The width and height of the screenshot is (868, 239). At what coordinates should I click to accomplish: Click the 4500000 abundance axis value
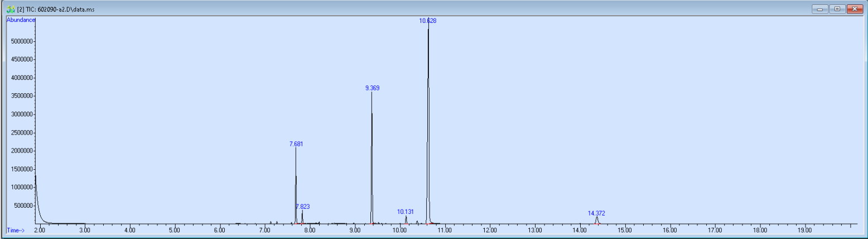(22, 60)
